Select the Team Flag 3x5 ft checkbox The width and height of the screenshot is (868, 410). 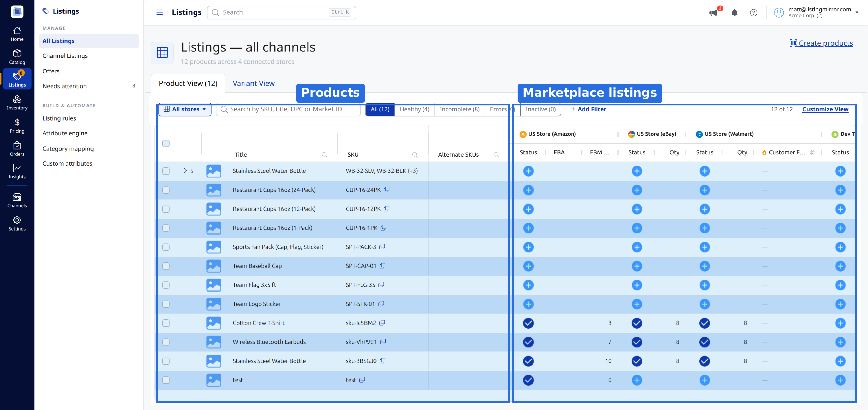tap(166, 285)
